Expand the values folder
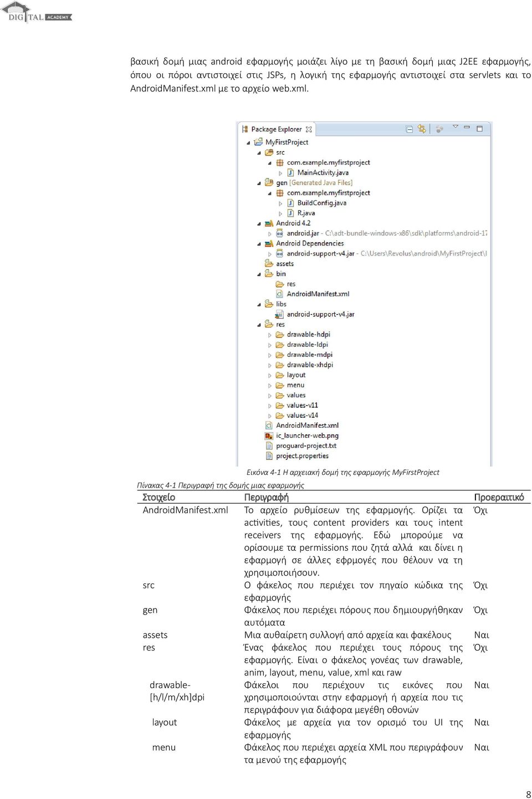This screenshot has width=532, height=799. point(270,396)
